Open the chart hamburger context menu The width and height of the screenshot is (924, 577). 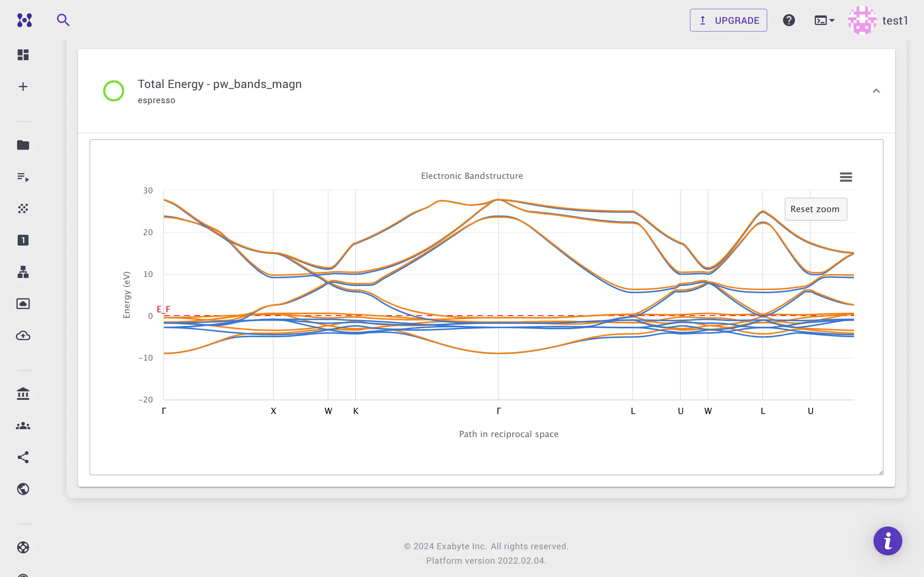846,177
